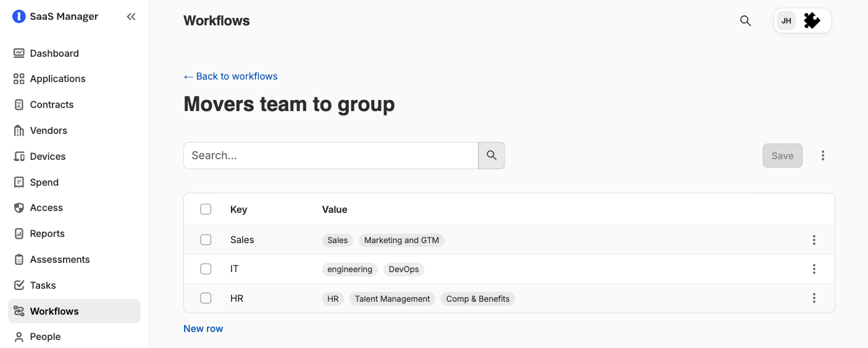Image resolution: width=868 pixels, height=348 pixels.
Task: Open three-dot menu next to Save
Action: click(823, 155)
